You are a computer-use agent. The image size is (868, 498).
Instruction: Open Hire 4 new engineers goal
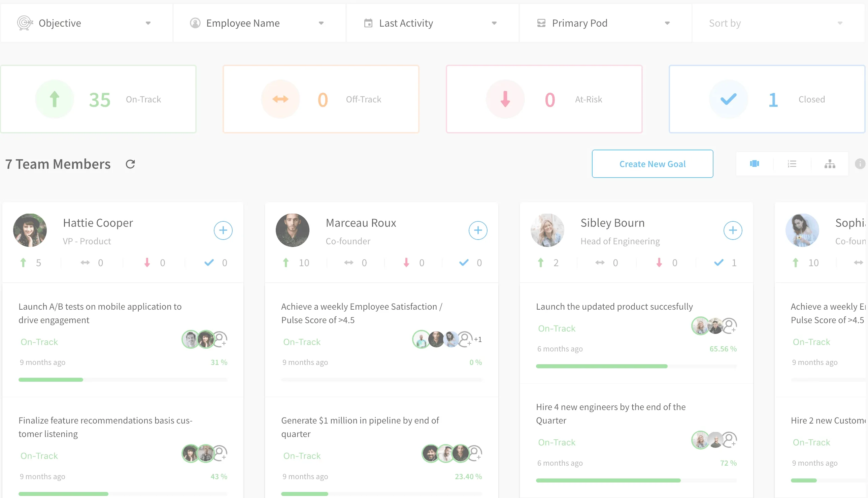pyautogui.click(x=611, y=413)
